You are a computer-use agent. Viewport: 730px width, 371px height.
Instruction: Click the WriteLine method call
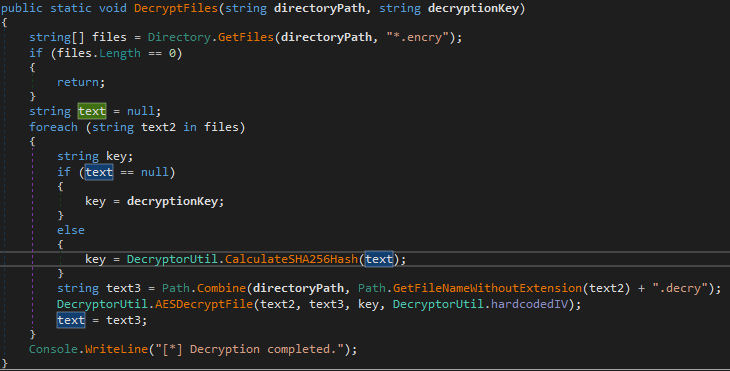click(116, 349)
